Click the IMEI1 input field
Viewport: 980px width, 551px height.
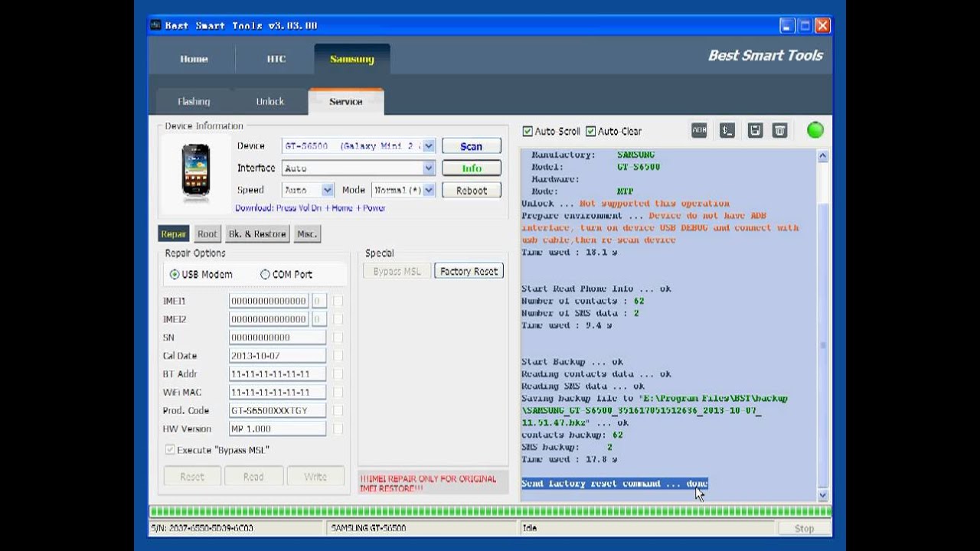(269, 301)
